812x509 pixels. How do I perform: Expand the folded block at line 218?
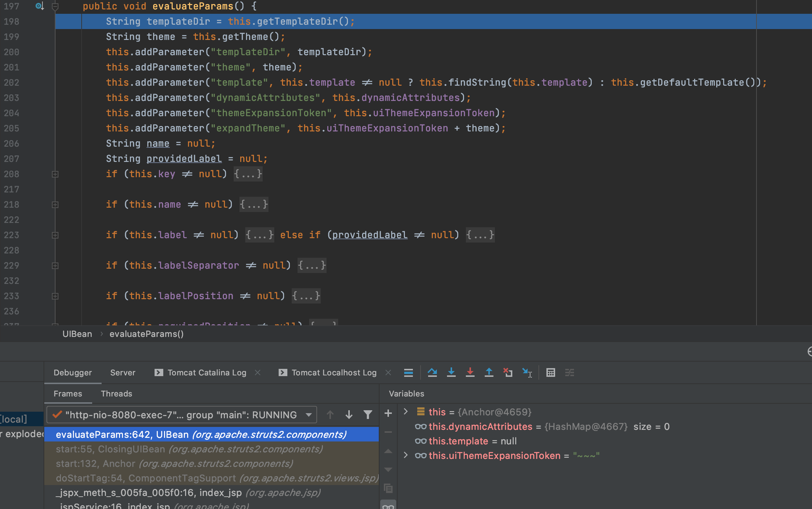(x=55, y=205)
